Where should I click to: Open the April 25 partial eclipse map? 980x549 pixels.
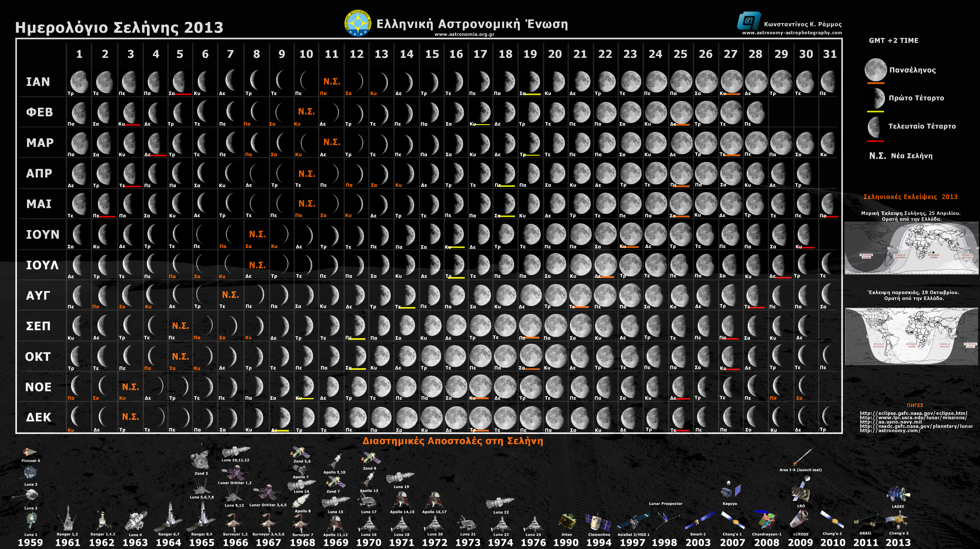pyautogui.click(x=912, y=248)
